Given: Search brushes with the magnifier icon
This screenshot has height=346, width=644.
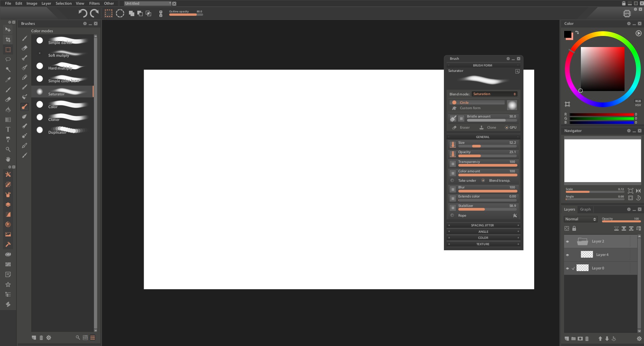Looking at the screenshot, I should 78,338.
